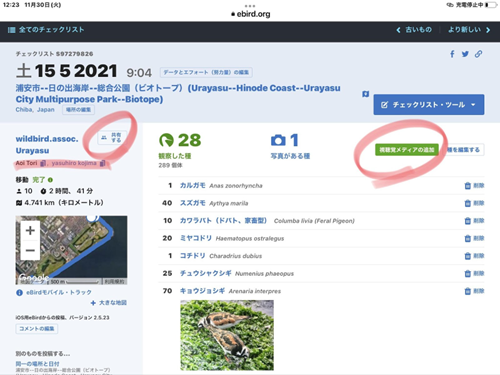This screenshot has height=375, width=500.
Task: Open wildbird.assoc. Urayasu profile link
Action: tap(47, 145)
